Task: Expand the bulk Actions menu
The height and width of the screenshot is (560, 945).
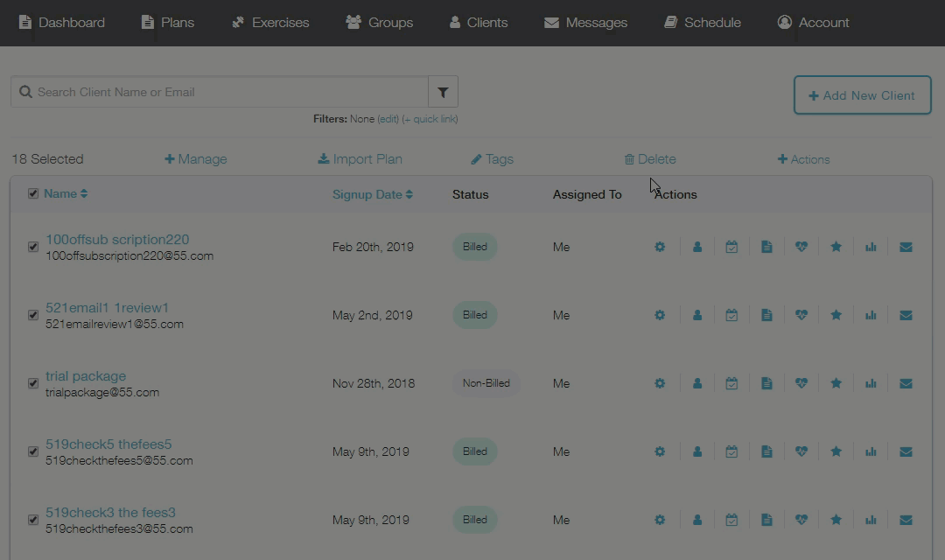Action: [803, 159]
